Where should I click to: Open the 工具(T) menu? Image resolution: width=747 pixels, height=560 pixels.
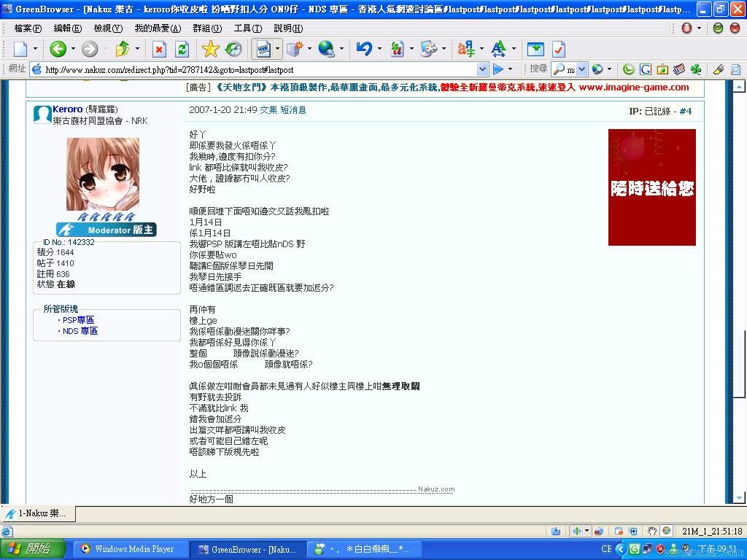pos(247,28)
